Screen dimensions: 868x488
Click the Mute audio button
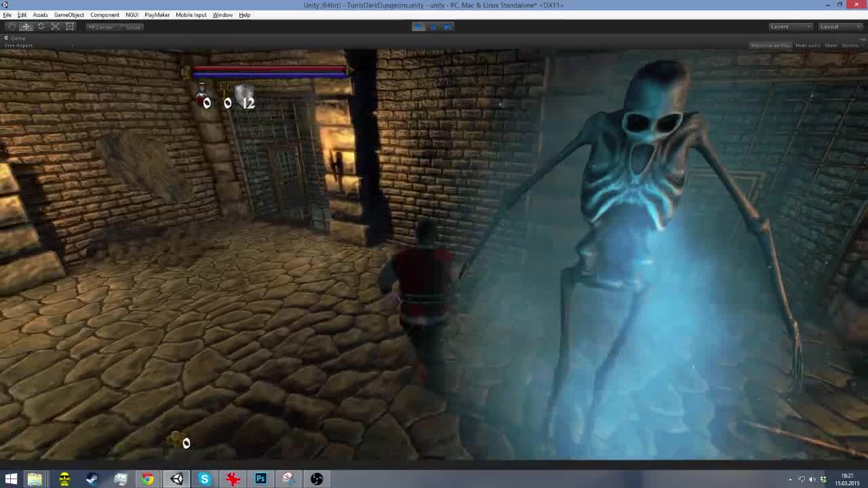[x=808, y=45]
